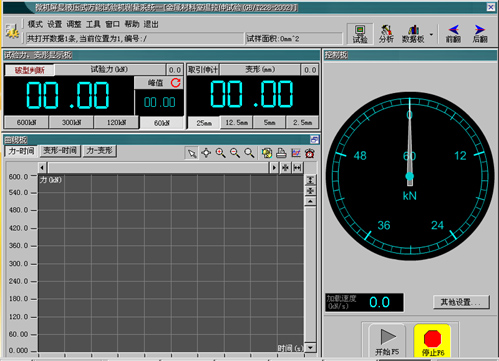Start the test with 开始F5
The width and height of the screenshot is (499, 361).
[387, 341]
